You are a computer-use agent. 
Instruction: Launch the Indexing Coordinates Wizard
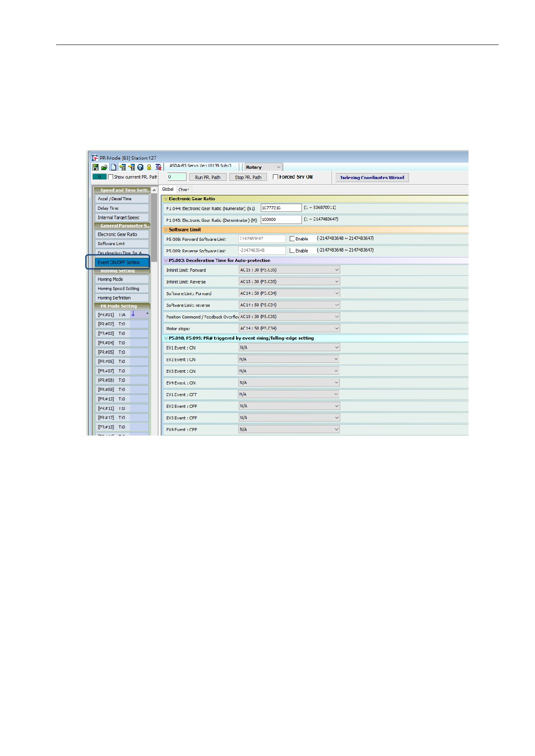[x=372, y=177]
